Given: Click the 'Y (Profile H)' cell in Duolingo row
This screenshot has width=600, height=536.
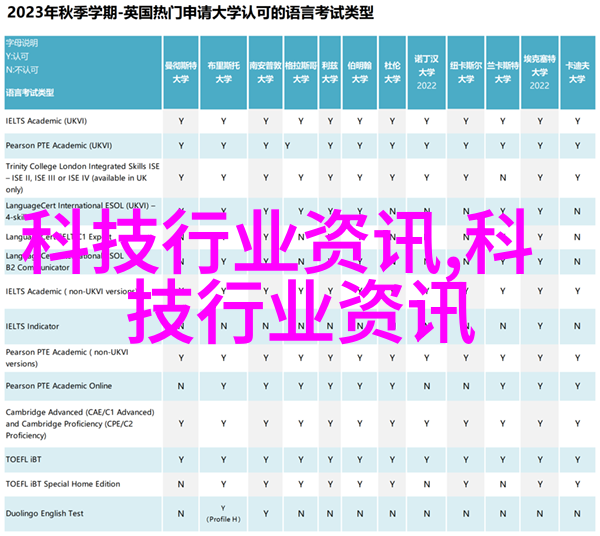Looking at the screenshot, I should coord(223,513).
